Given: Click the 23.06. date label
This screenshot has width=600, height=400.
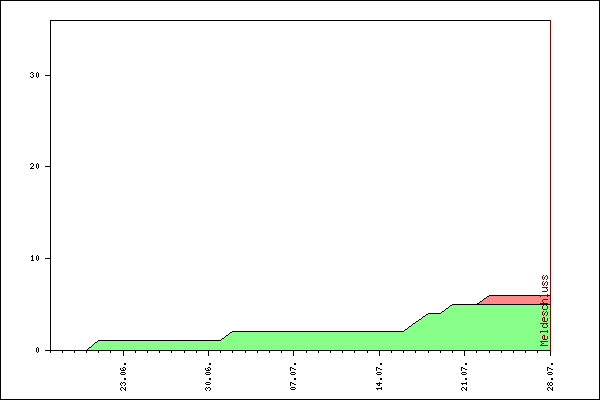Looking at the screenshot, I should [x=123, y=372].
